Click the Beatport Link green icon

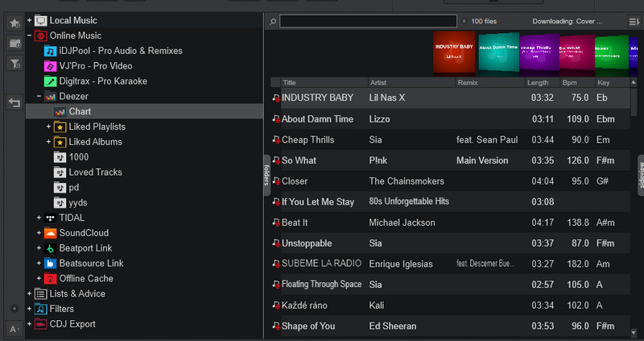(50, 248)
